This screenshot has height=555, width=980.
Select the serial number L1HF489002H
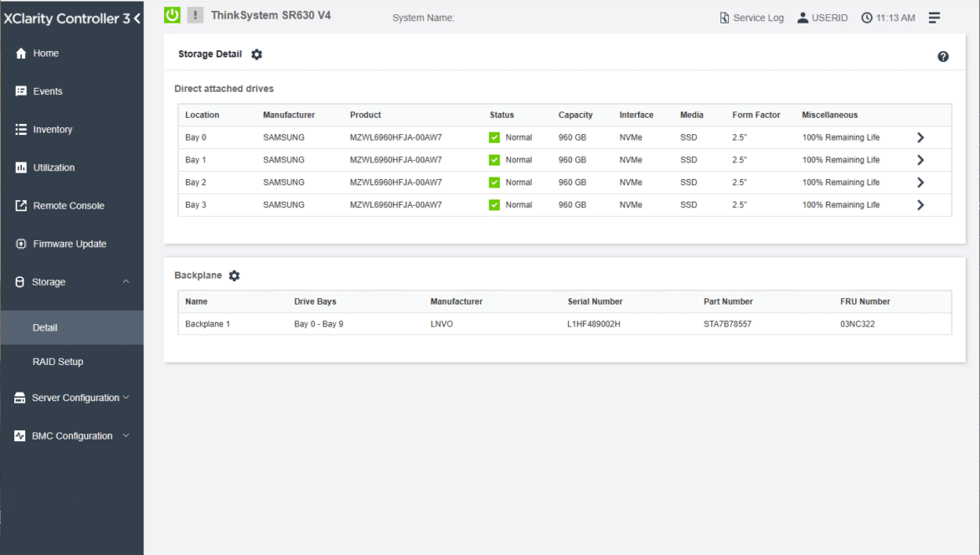(594, 324)
